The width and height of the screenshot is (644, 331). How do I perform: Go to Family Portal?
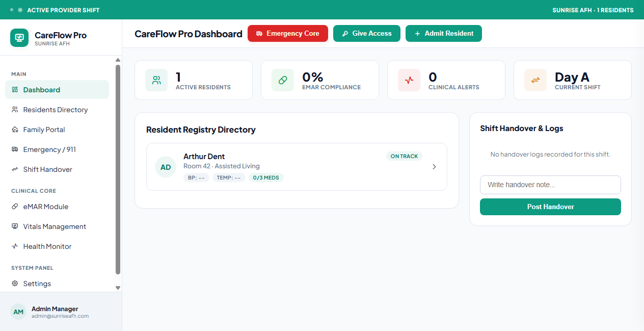(57, 130)
